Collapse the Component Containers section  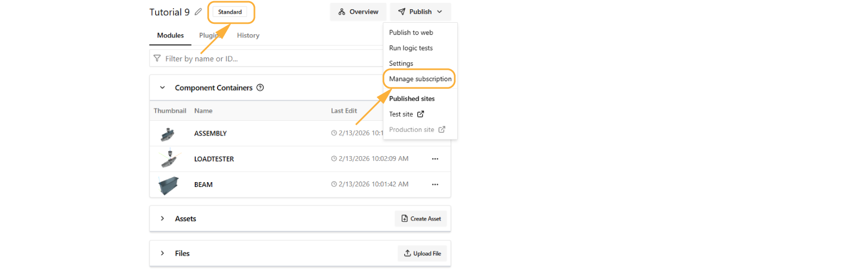click(x=162, y=88)
